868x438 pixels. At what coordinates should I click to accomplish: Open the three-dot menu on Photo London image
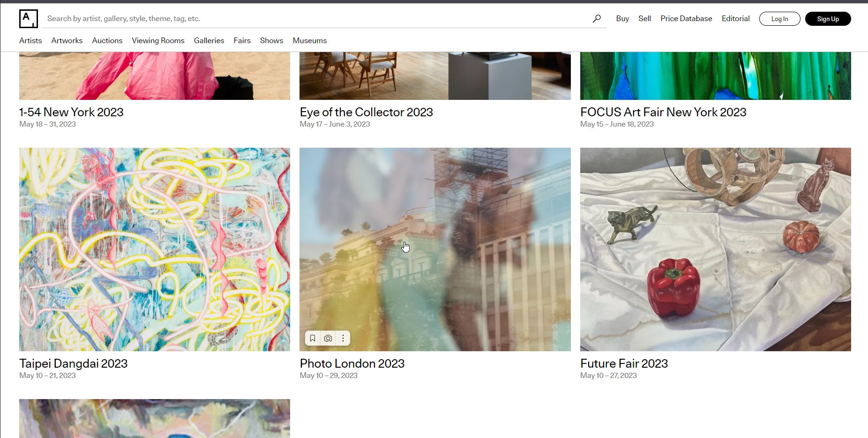tap(343, 338)
